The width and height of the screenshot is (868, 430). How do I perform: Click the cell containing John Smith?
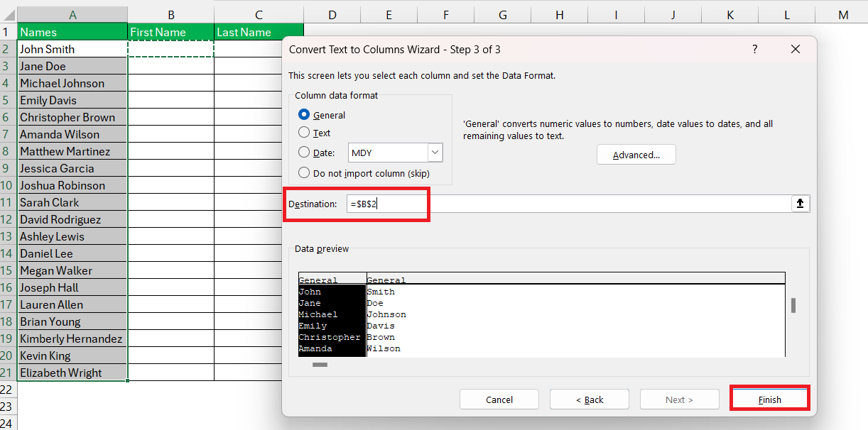click(x=72, y=49)
